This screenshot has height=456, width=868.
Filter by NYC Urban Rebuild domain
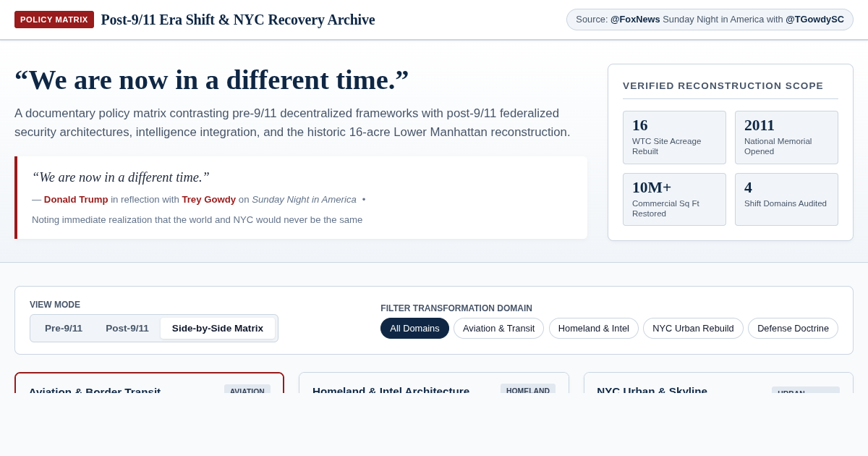click(x=693, y=329)
